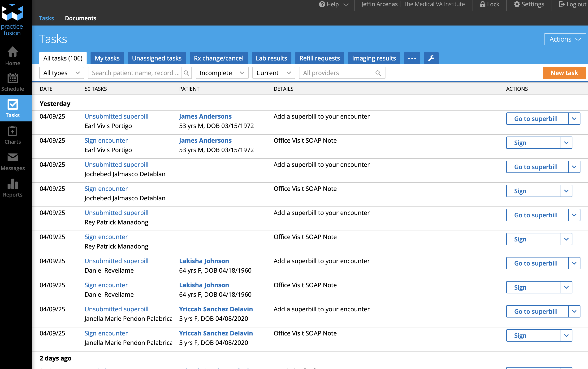This screenshot has height=369, width=588.
Task: Select the Unassigned tasks tab
Action: (x=157, y=58)
